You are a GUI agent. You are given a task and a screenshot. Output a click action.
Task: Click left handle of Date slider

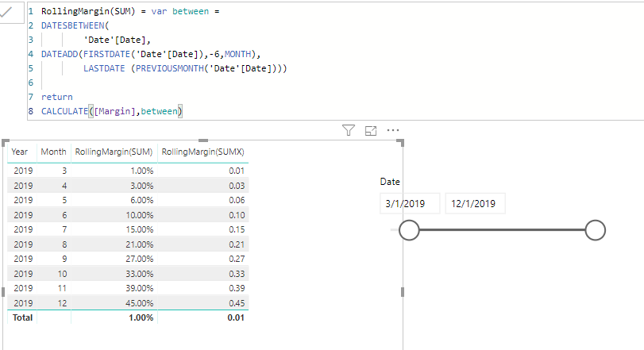(x=409, y=230)
